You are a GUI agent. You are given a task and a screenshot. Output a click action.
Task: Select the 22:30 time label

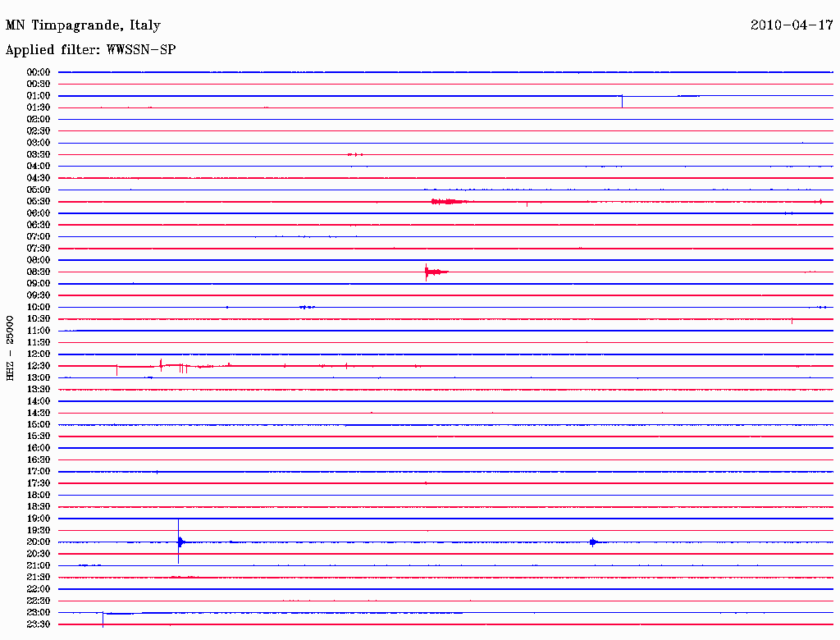pos(39,601)
